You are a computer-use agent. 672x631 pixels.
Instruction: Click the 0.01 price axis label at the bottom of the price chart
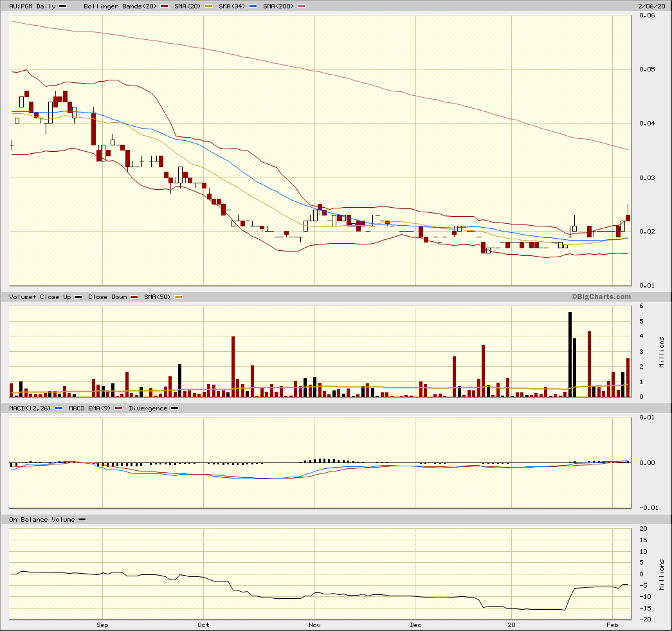[x=647, y=286]
